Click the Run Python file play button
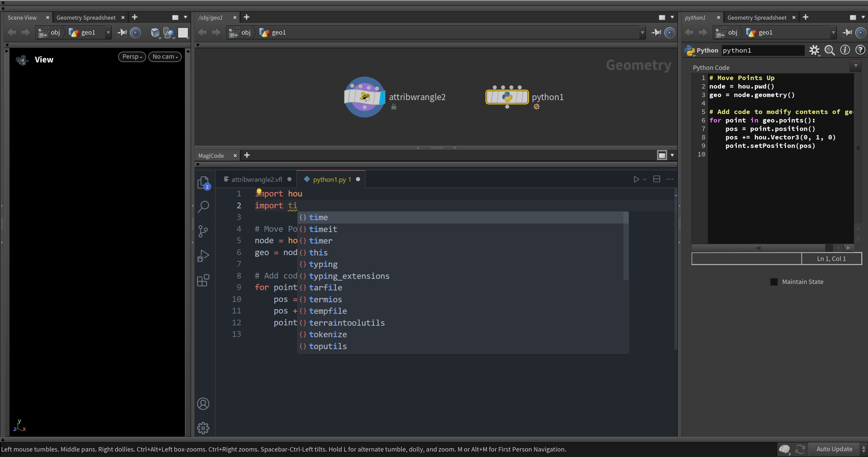This screenshot has width=868, height=457. click(x=636, y=179)
